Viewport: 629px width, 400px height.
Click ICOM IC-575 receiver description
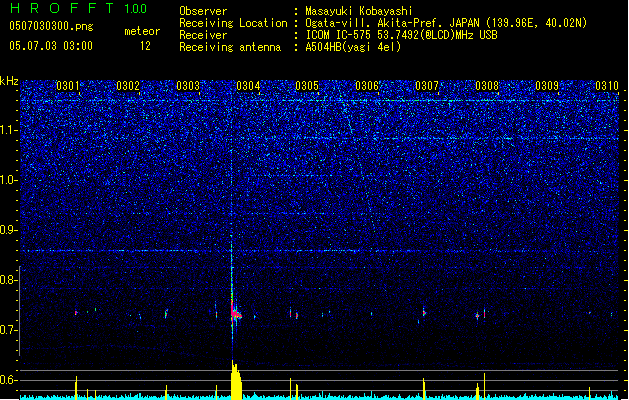(401, 35)
